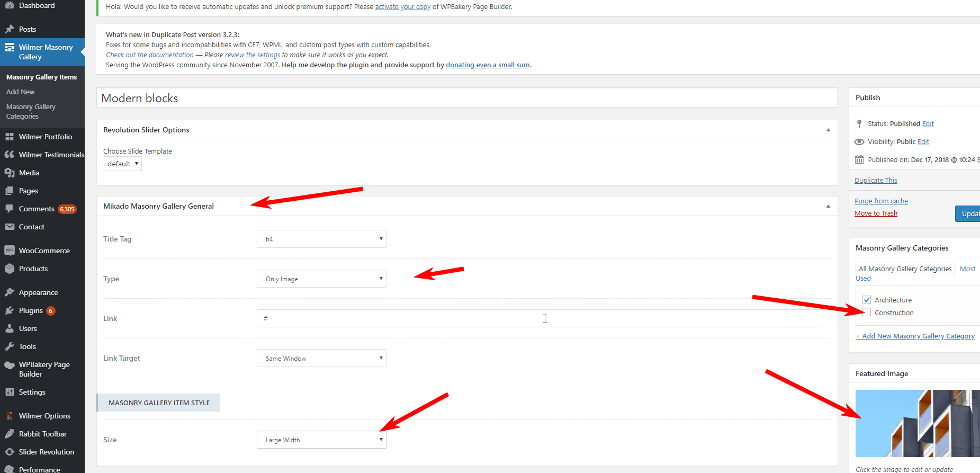980x473 pixels.
Task: Collapse the Revolution Slider Options panel
Action: tap(829, 130)
